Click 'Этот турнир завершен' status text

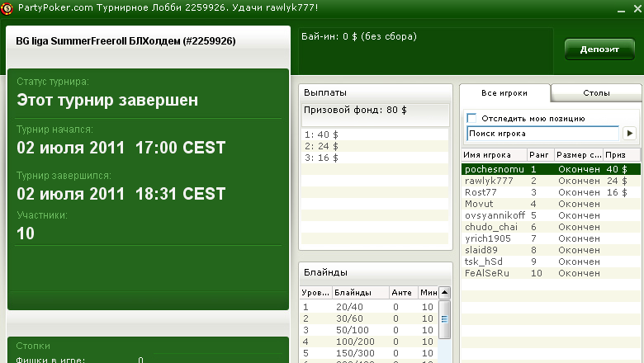point(107,100)
